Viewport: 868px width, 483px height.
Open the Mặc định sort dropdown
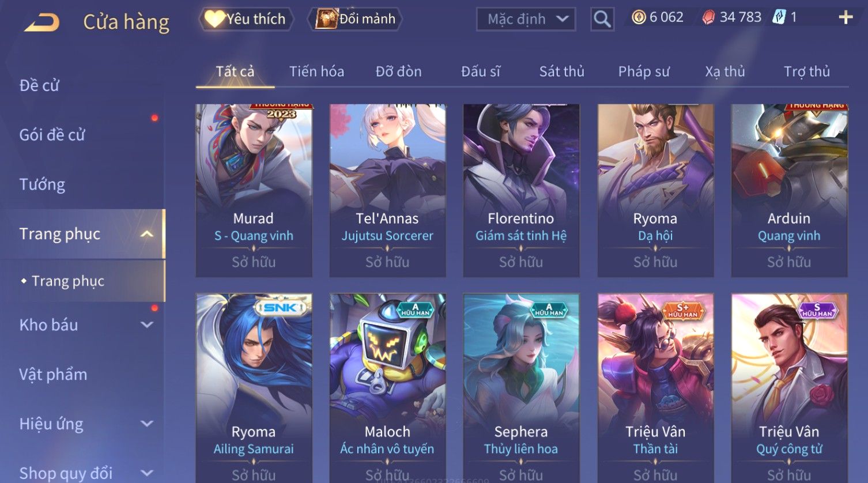click(526, 19)
